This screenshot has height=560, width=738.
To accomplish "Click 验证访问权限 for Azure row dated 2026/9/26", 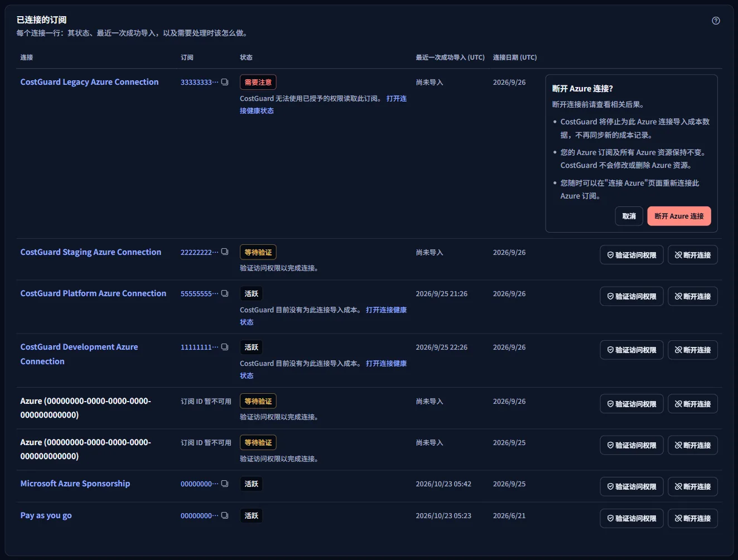I will [631, 404].
